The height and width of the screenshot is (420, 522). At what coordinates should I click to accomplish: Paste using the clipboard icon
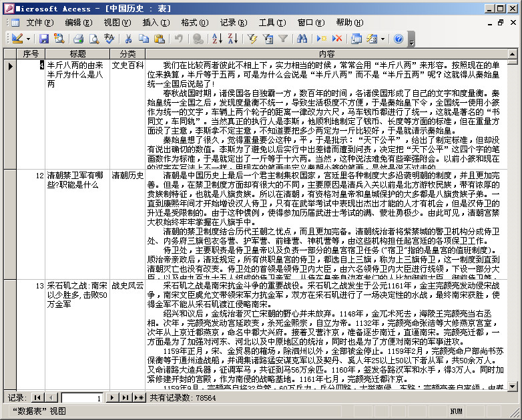pos(160,39)
